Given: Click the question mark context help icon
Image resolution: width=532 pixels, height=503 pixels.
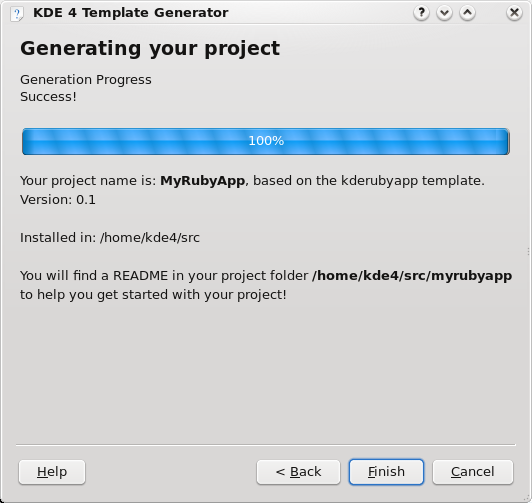Looking at the screenshot, I should pyautogui.click(x=421, y=13).
